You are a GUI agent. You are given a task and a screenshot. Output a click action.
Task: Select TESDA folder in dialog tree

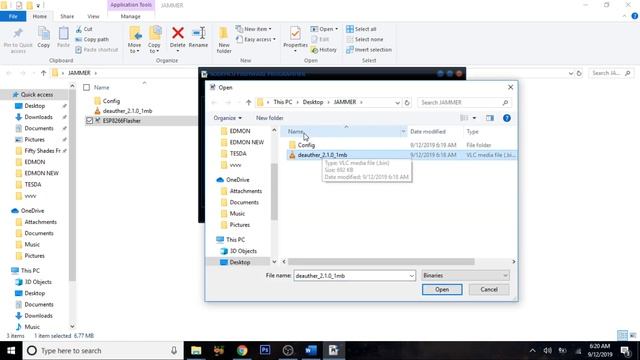238,153
